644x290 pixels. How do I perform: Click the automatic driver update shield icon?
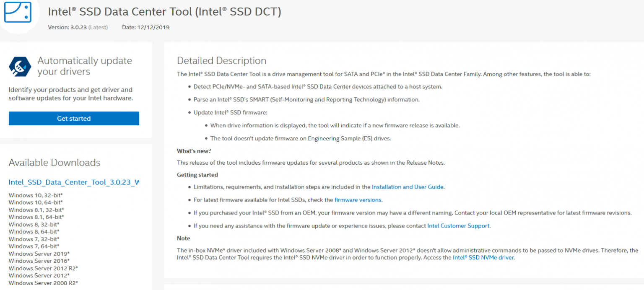pyautogui.click(x=19, y=66)
